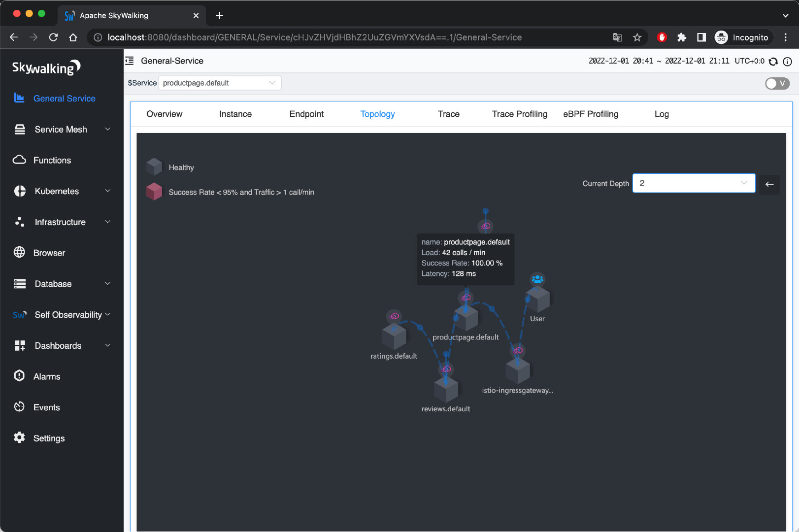Image resolution: width=799 pixels, height=532 pixels.
Task: Select the istio-ingressgateway node
Action: [x=517, y=371]
